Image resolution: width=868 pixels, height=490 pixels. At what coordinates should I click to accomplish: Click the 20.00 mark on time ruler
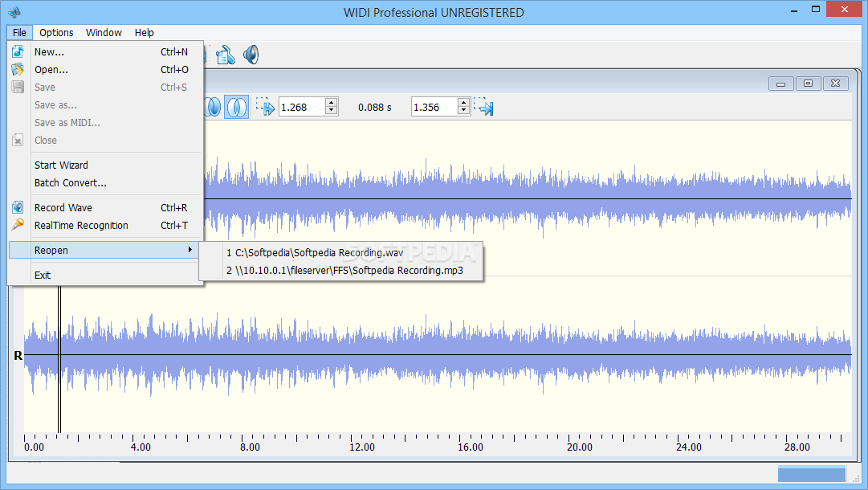point(580,447)
